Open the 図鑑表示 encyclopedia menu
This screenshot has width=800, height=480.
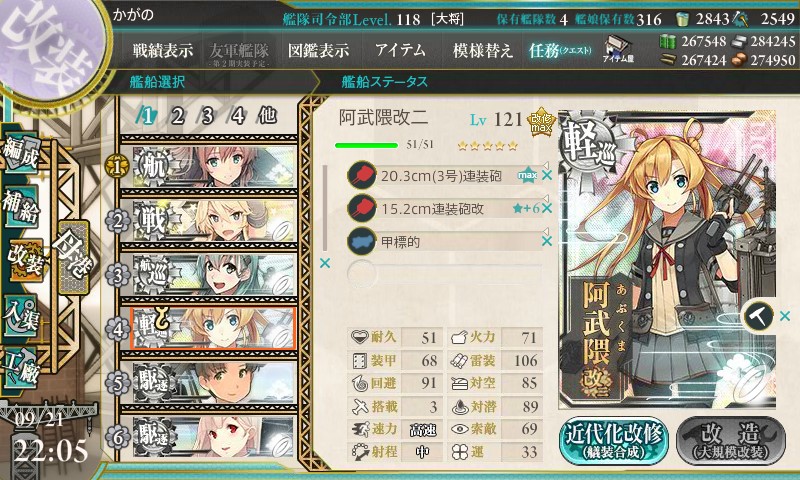pos(318,50)
